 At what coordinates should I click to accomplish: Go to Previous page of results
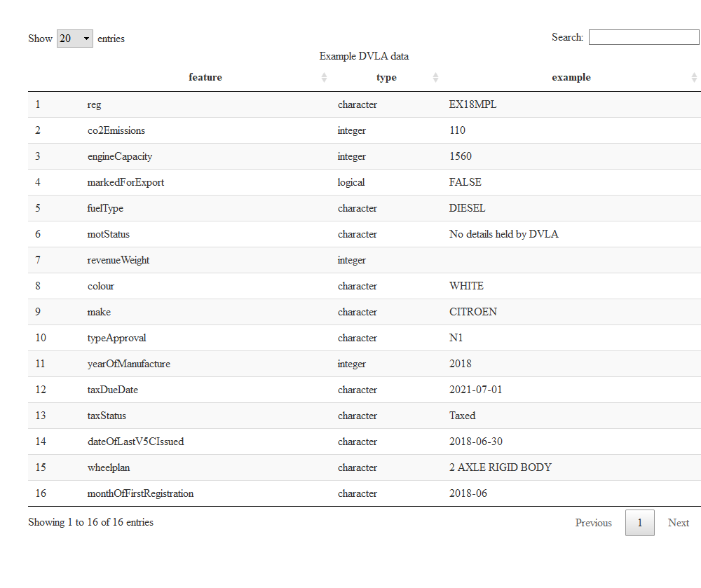[593, 523]
